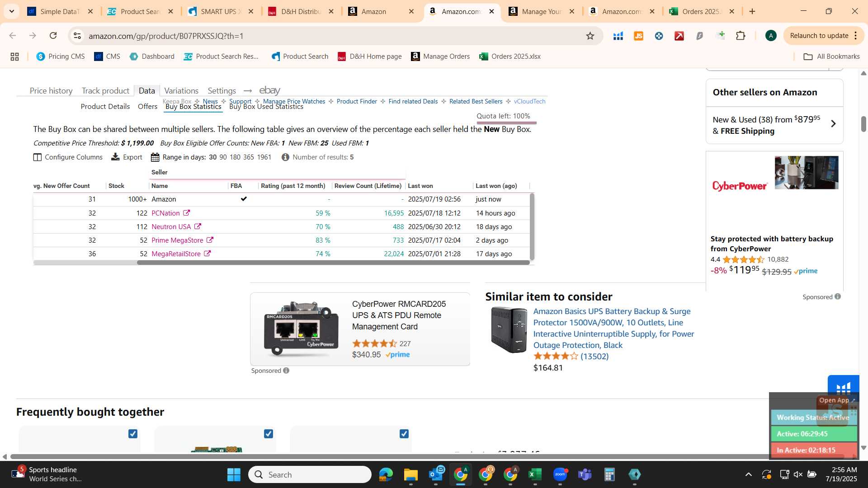Open Chrome menu three dots
Viewport: 868px width, 488px height.
pyautogui.click(x=856, y=36)
